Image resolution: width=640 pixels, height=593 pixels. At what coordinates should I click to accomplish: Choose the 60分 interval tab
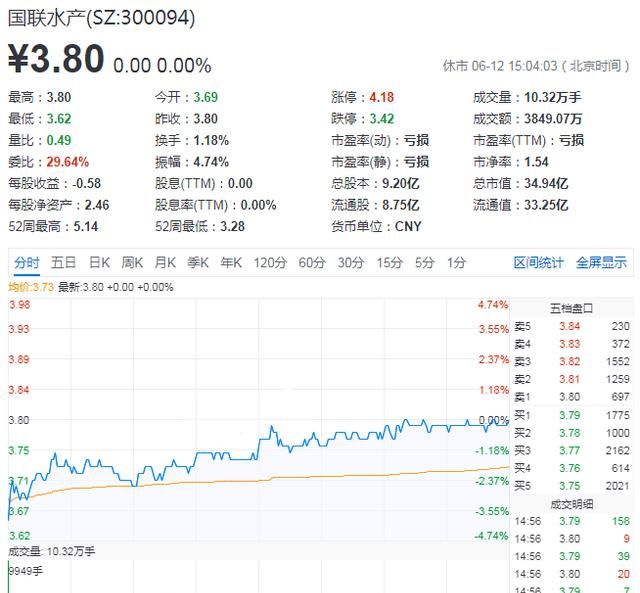pyautogui.click(x=312, y=262)
